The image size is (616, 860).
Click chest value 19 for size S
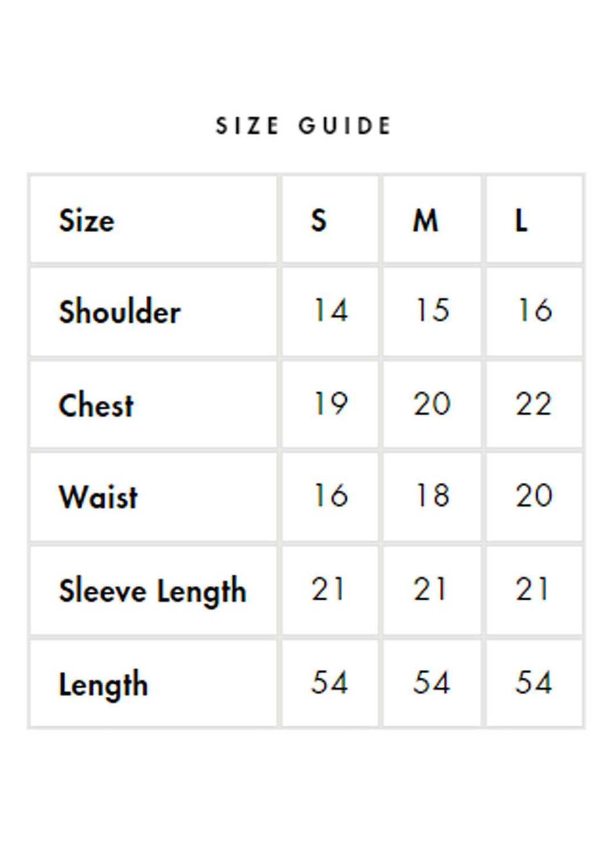pos(330,405)
